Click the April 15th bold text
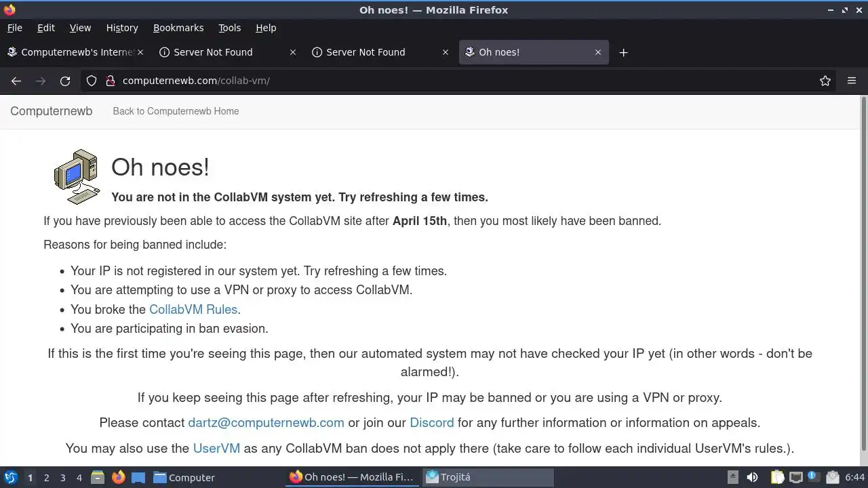868x488 pixels. click(420, 221)
